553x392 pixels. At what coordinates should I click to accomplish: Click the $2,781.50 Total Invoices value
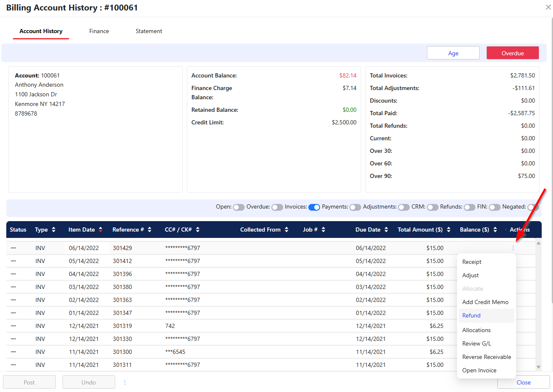pos(522,75)
